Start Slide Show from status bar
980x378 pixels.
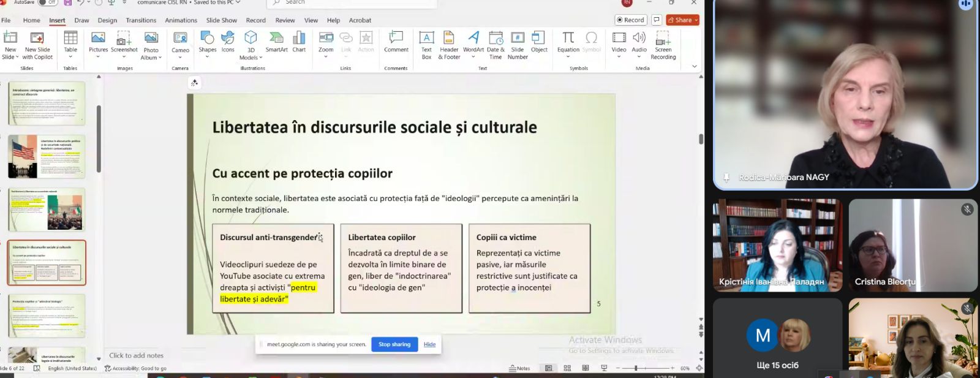tap(604, 368)
